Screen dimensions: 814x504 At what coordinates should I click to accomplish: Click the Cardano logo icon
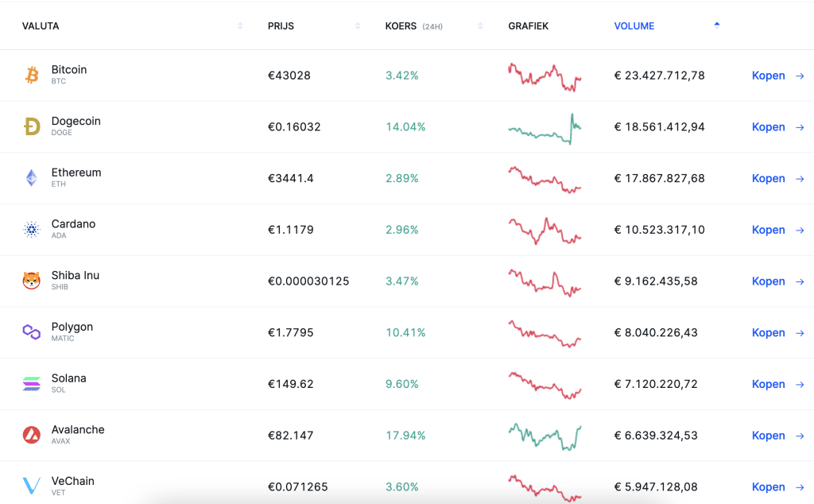click(x=32, y=229)
